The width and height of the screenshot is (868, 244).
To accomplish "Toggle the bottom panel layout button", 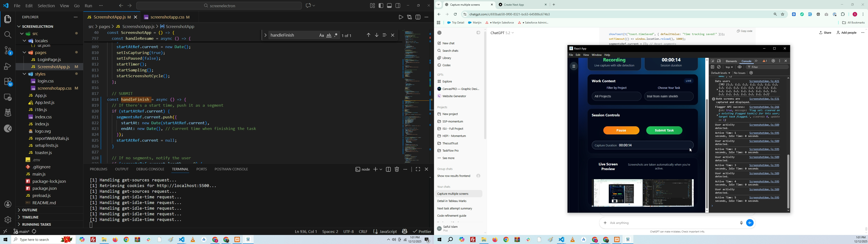I will click(x=389, y=6).
